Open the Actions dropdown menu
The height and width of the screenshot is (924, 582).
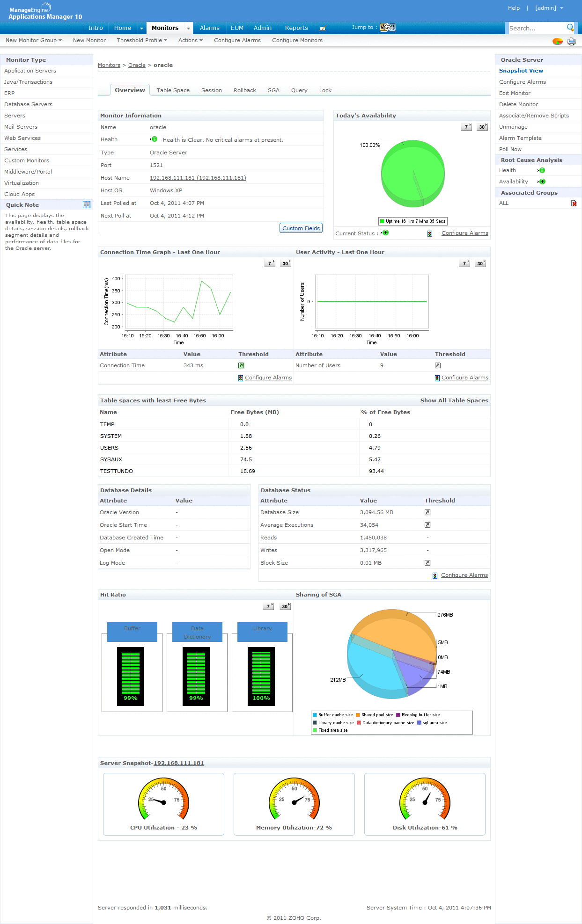(x=191, y=40)
